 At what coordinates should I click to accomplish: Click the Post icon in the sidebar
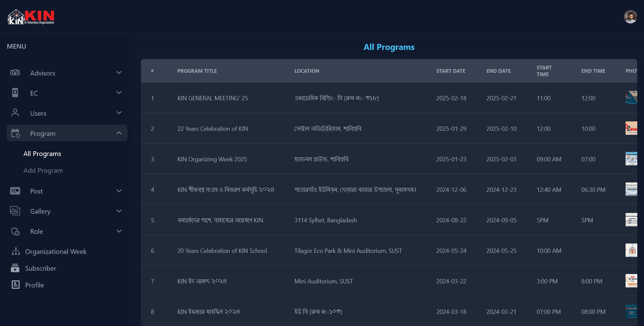click(x=15, y=191)
